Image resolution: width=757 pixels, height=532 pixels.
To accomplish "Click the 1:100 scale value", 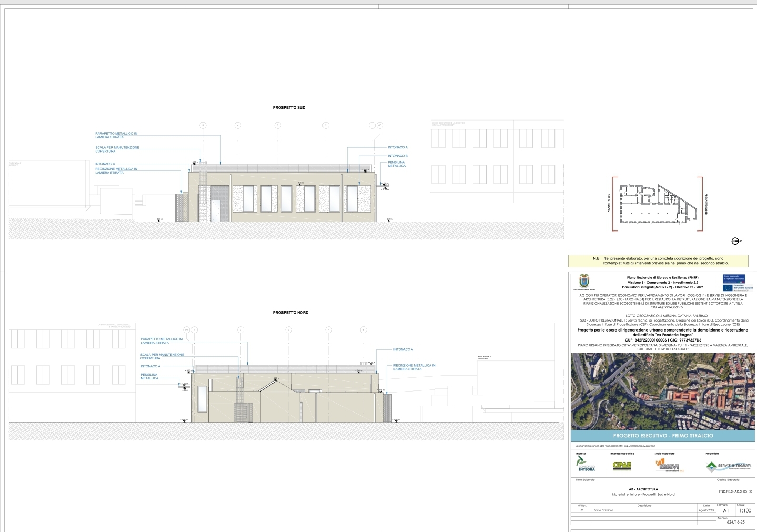I will point(745,510).
